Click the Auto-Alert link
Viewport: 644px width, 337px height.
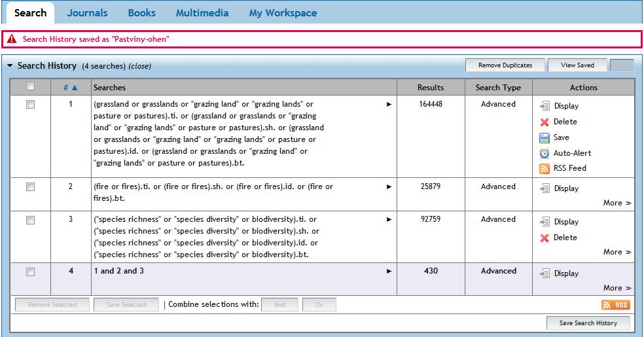click(x=572, y=153)
